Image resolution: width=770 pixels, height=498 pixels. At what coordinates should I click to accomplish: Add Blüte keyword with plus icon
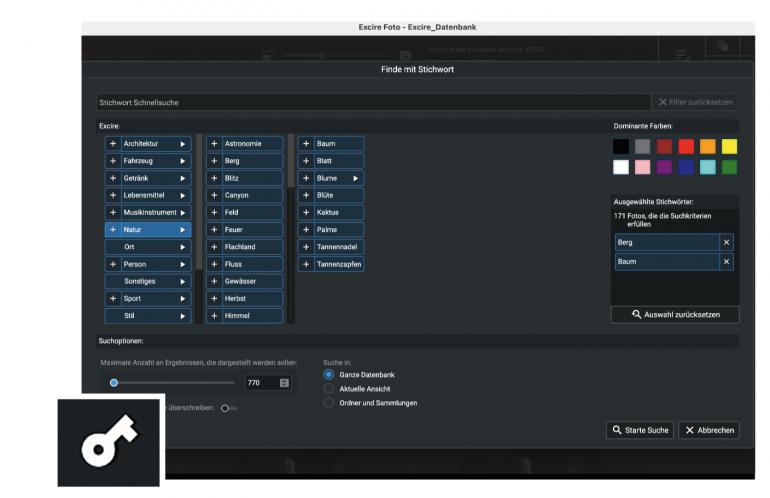(x=306, y=195)
